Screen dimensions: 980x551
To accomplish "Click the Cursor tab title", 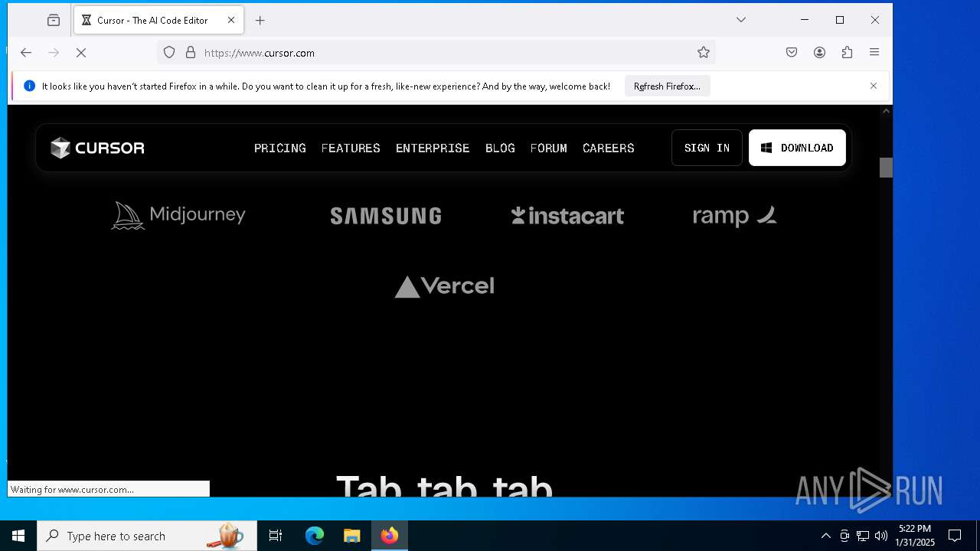I will point(152,21).
